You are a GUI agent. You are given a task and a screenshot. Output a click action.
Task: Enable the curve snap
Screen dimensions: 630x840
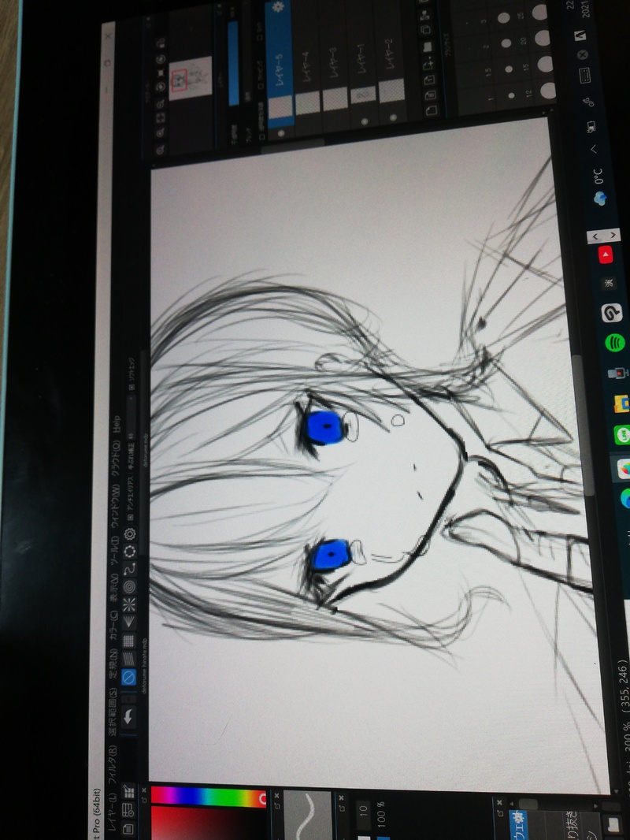click(129, 569)
